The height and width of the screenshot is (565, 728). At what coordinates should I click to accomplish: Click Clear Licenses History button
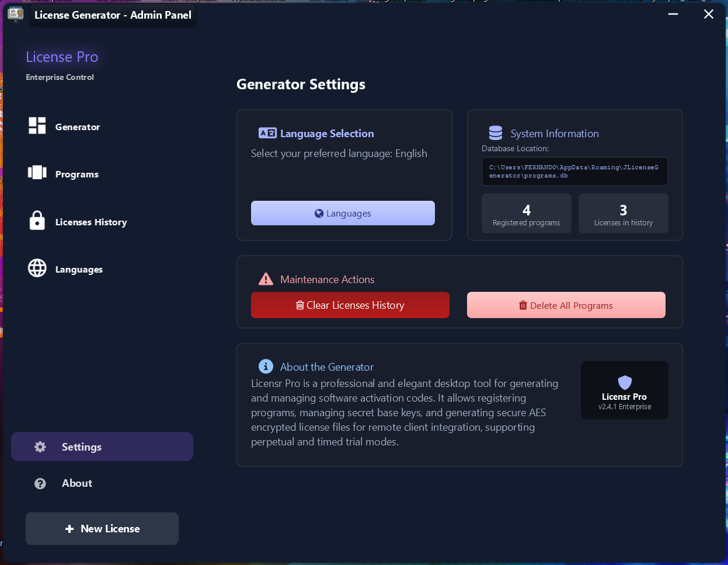click(x=350, y=305)
